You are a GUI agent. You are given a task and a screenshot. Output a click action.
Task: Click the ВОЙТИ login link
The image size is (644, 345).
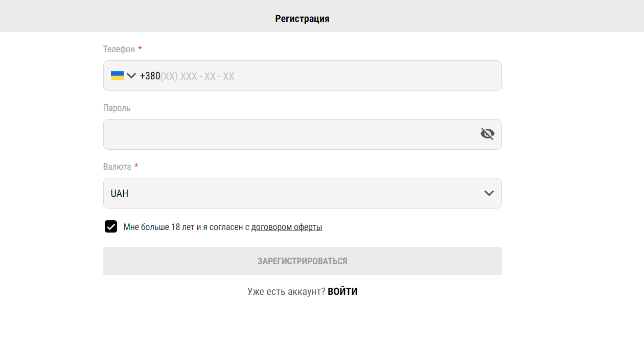click(x=342, y=292)
